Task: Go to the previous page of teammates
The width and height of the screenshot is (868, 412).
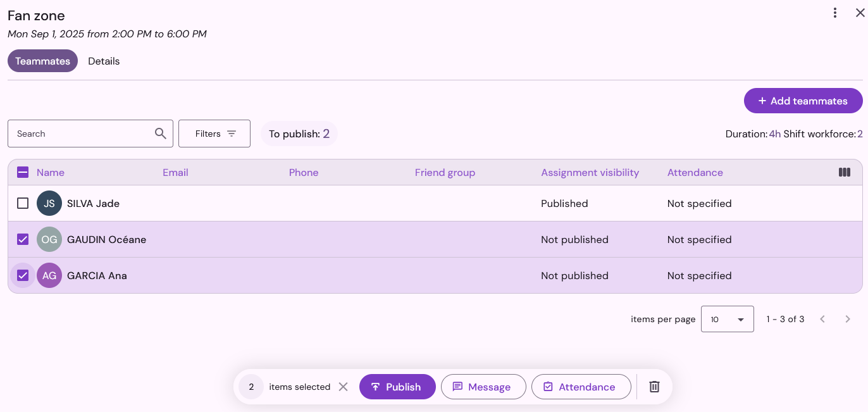Action: coord(822,319)
